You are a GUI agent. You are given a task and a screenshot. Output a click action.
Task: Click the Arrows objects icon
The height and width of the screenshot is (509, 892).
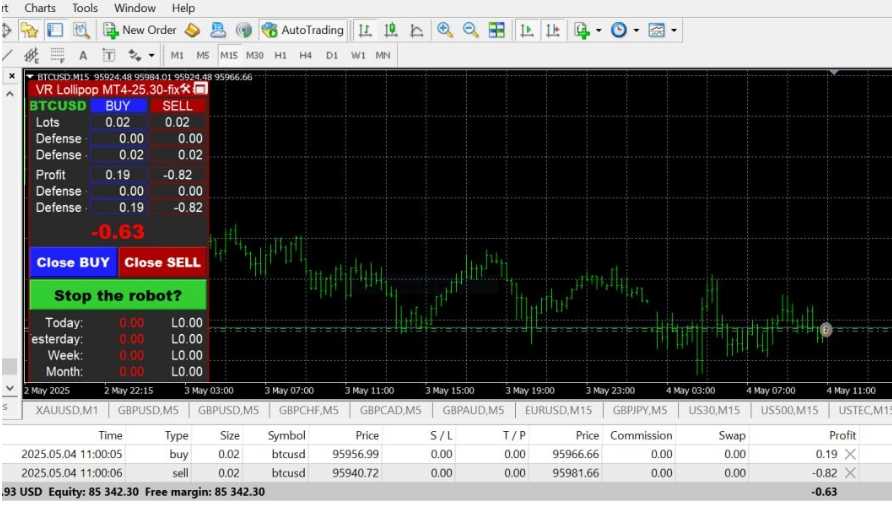tap(135, 55)
